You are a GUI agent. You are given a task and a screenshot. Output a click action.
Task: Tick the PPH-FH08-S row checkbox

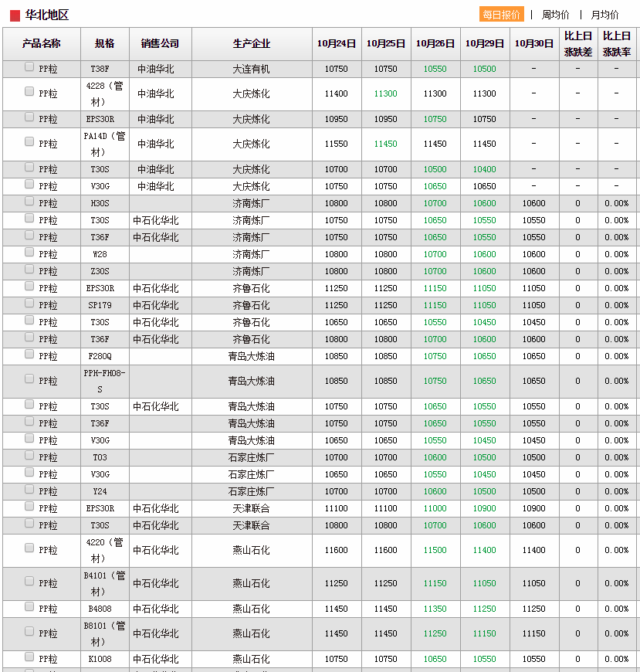29,378
